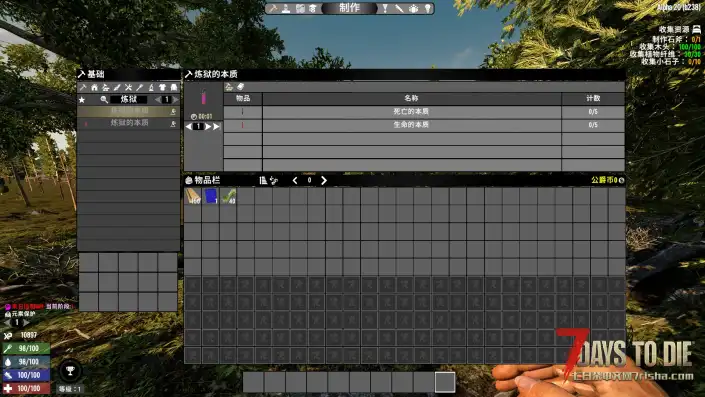705x397 pixels.
Task: Select 炼狱的本质 recipe in list
Action: pyautogui.click(x=129, y=123)
